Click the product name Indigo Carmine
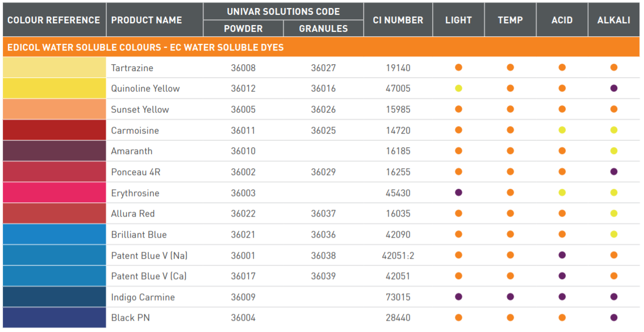644x332 pixels. coord(143,297)
